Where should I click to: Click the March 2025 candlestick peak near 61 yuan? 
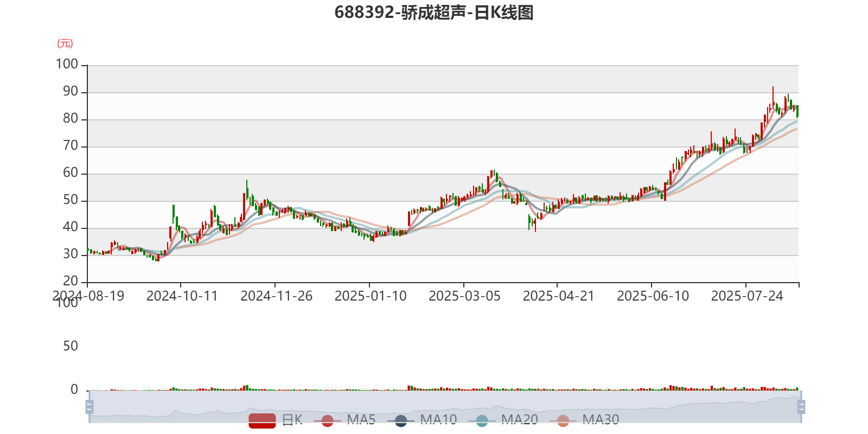click(x=492, y=175)
